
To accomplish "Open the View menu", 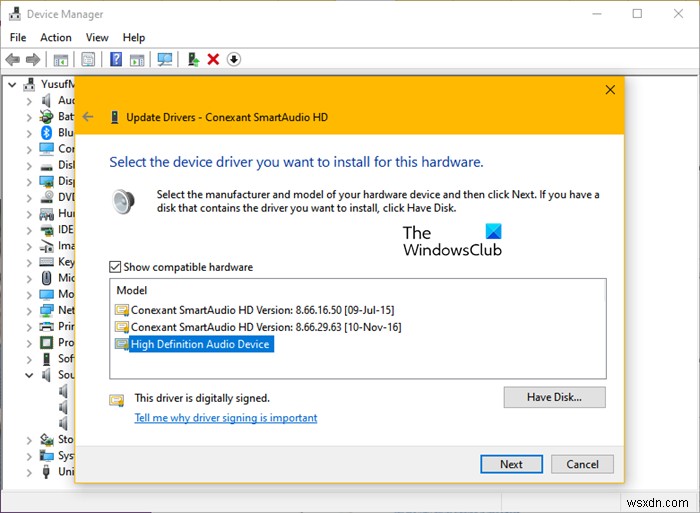I will (97, 38).
